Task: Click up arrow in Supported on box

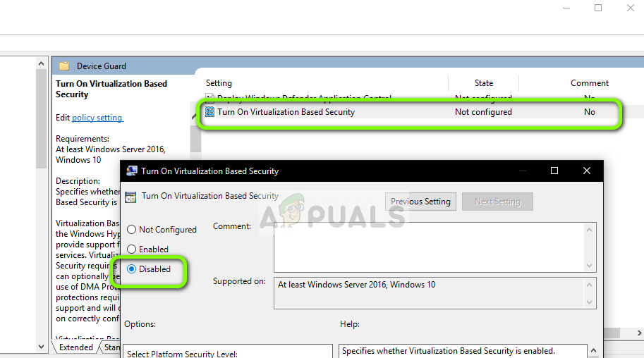Action: click(x=590, y=285)
